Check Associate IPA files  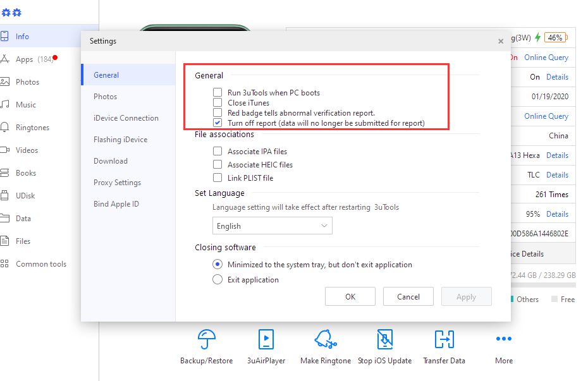(x=217, y=151)
